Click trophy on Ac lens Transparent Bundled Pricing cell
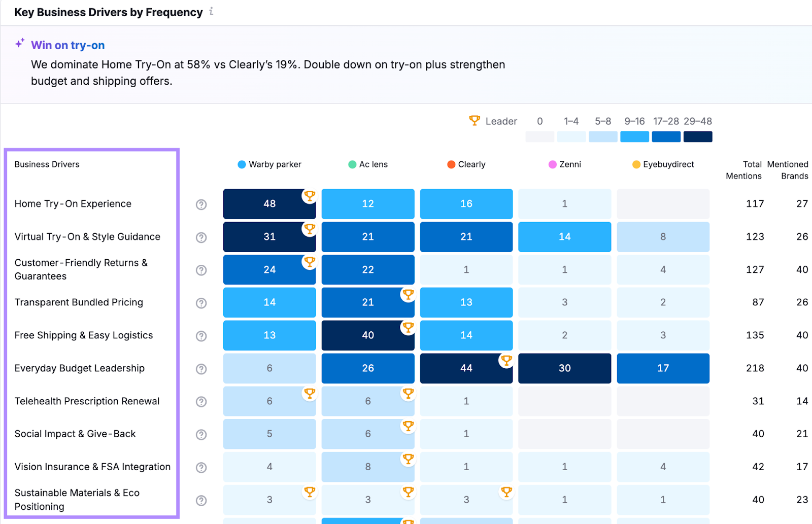This screenshot has width=812, height=524. click(408, 294)
